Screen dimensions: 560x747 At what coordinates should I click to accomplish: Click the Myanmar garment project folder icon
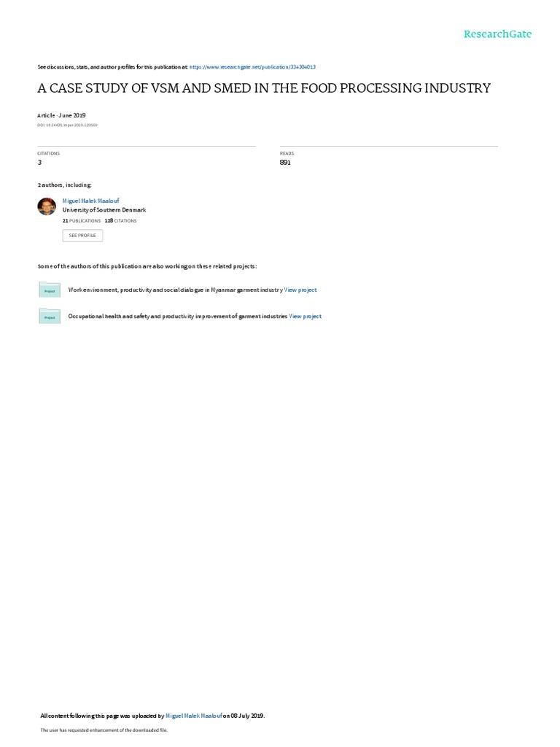tap(50, 290)
